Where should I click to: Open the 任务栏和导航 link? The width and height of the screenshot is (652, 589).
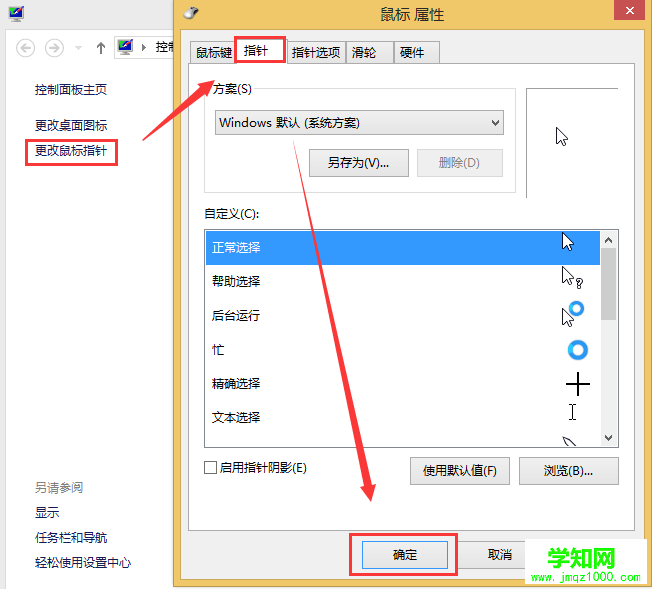(71, 538)
